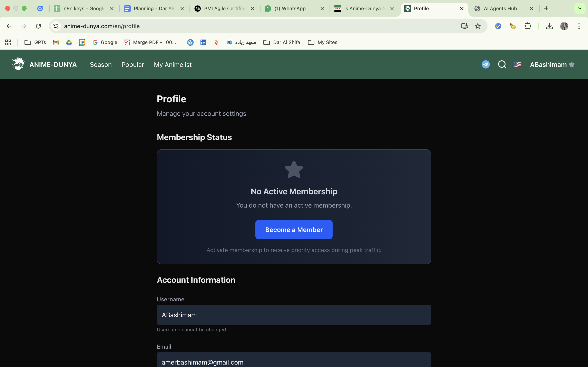Image resolution: width=588 pixels, height=367 pixels.
Task: Open My Animelist nav item
Action: click(x=173, y=65)
